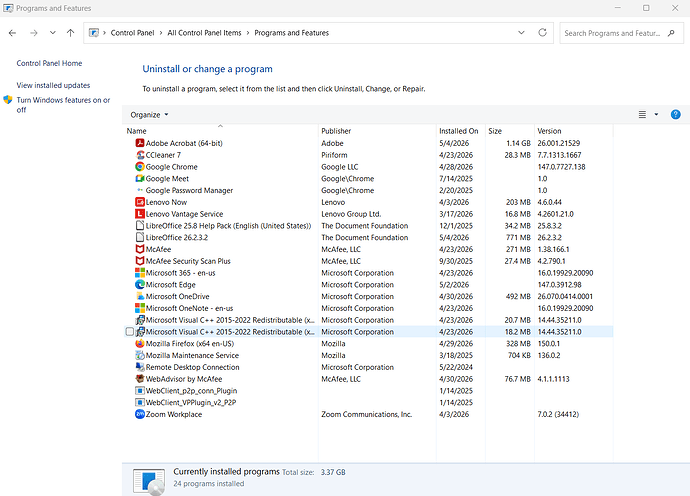Click the Mozilla Maintenance Service icon
This screenshot has height=496, width=690.
(140, 355)
